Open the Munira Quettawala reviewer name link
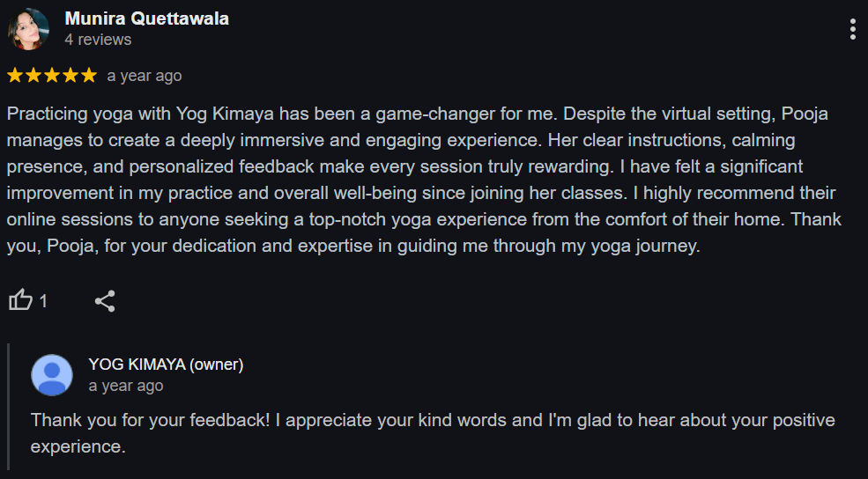 (x=146, y=18)
